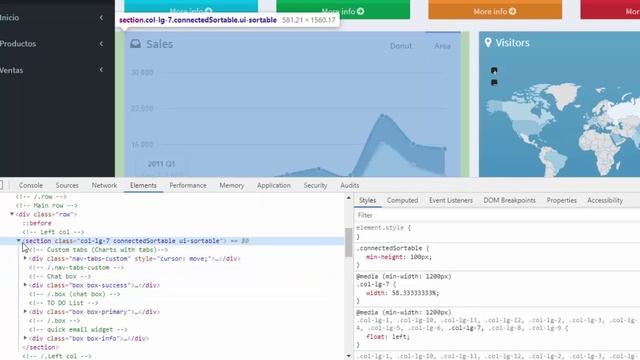Expand the Productos sidebar menu chevron
The height and width of the screenshot is (360, 640).
(x=101, y=44)
